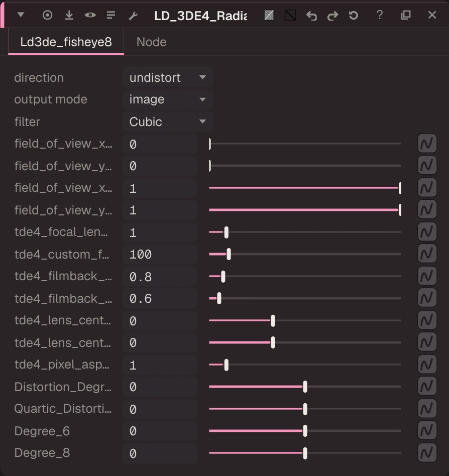Click animation button beside the filmback value 0.8

(x=427, y=276)
